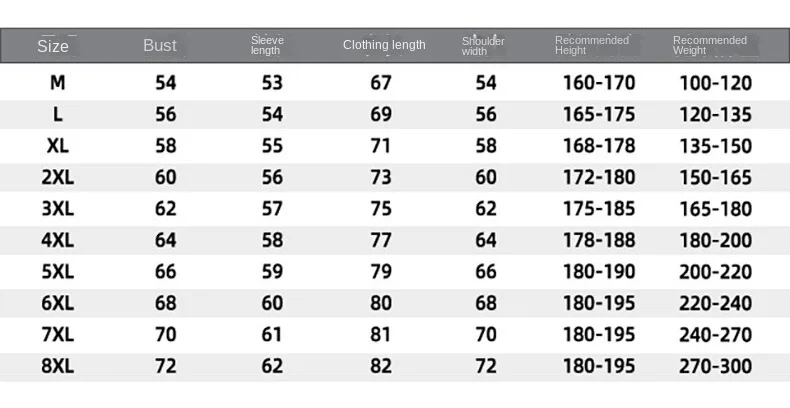790x408 pixels.
Task: Click clothing length value 73
Action: click(x=381, y=178)
